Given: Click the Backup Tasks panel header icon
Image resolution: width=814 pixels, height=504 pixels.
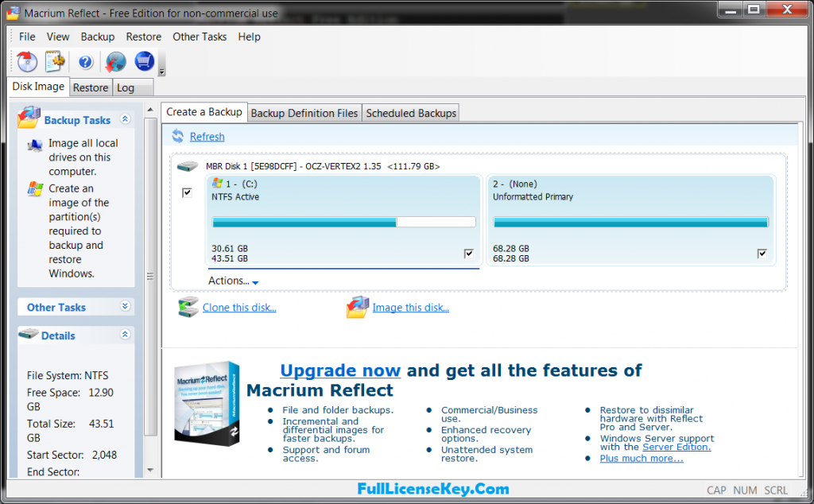Looking at the screenshot, I should point(29,118).
